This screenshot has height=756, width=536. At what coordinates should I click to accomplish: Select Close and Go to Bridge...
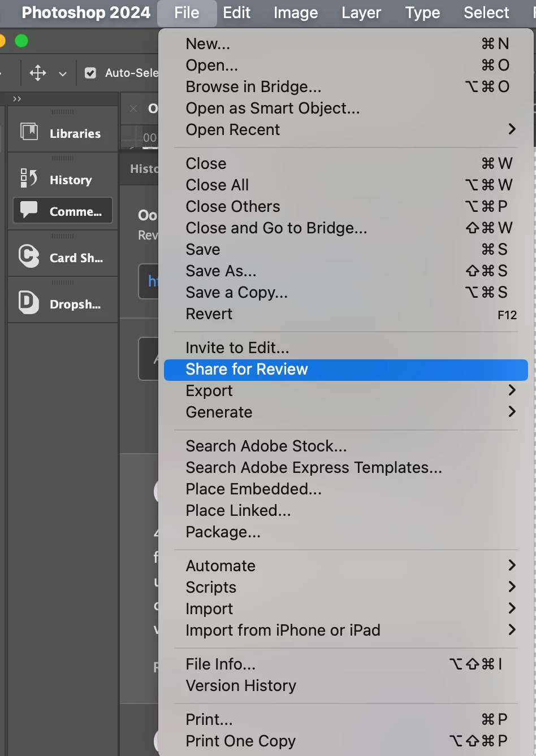345,228
